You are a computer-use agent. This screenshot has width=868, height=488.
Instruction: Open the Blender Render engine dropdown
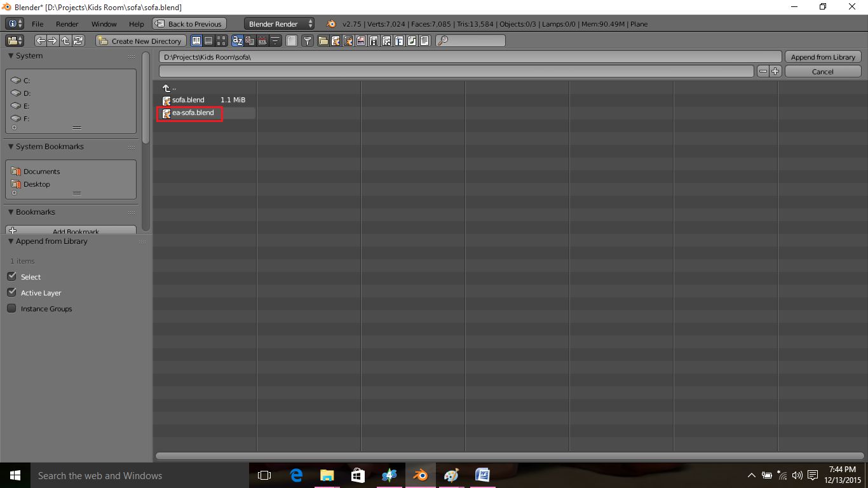pos(280,24)
